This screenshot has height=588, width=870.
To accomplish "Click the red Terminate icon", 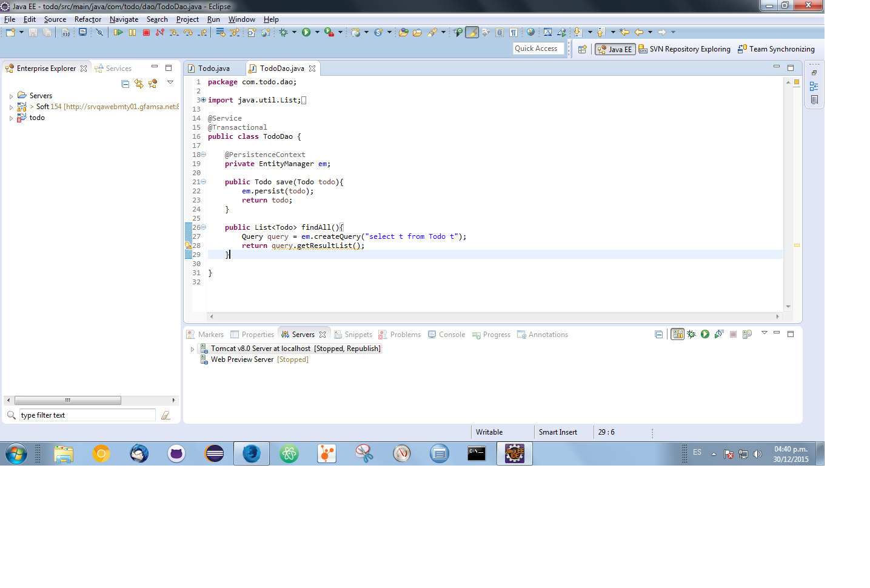I will 146,32.
